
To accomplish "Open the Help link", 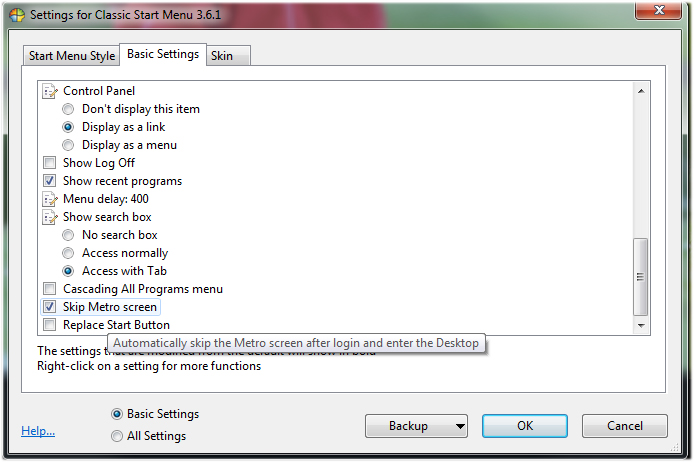I will tap(38, 431).
